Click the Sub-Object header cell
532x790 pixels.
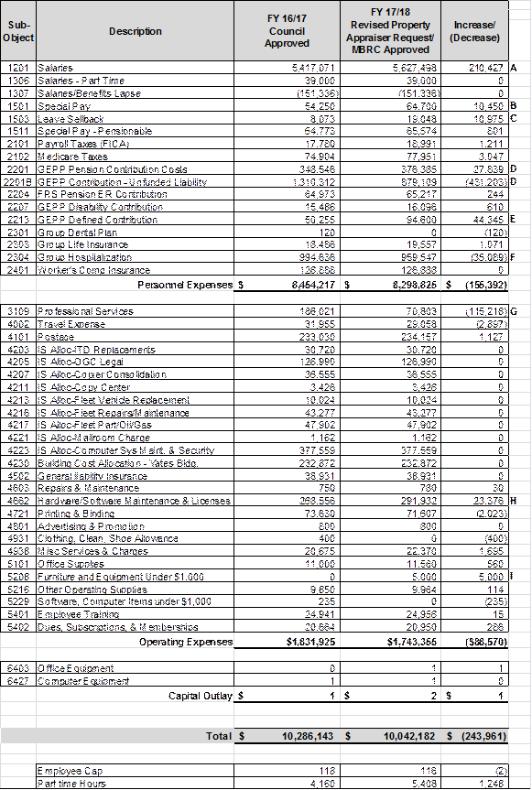18,31
